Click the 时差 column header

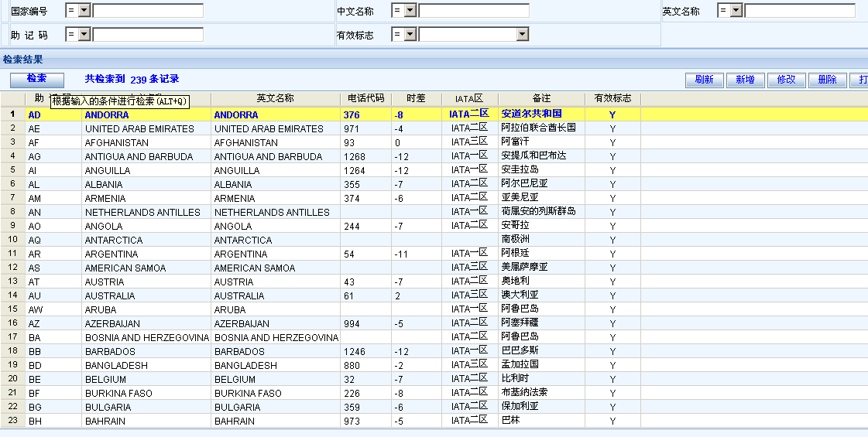[417, 99]
